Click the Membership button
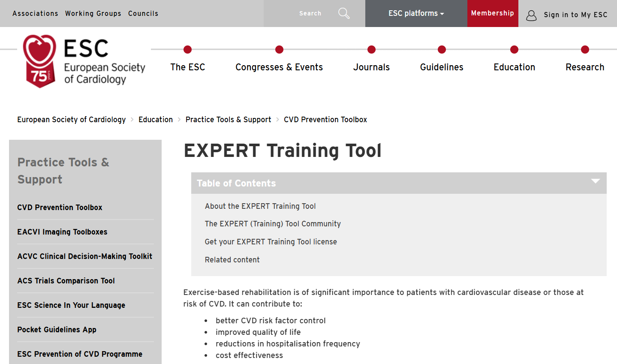The width and height of the screenshot is (617, 364). [x=492, y=13]
